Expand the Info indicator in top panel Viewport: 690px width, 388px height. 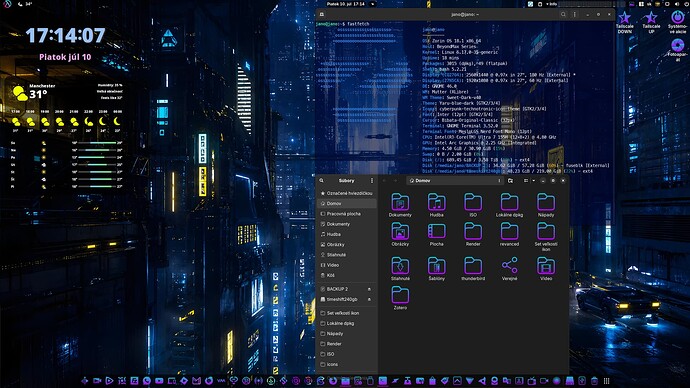pyautogui.click(x=551, y=4)
